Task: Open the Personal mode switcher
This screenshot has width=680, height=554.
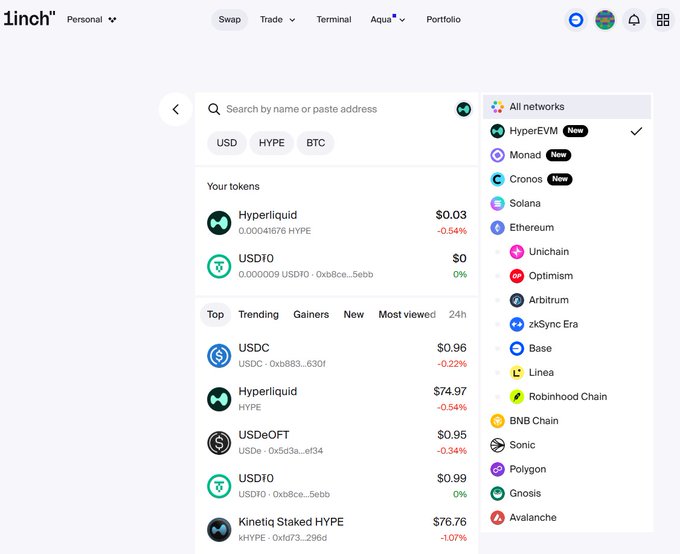Action: pyautogui.click(x=92, y=20)
